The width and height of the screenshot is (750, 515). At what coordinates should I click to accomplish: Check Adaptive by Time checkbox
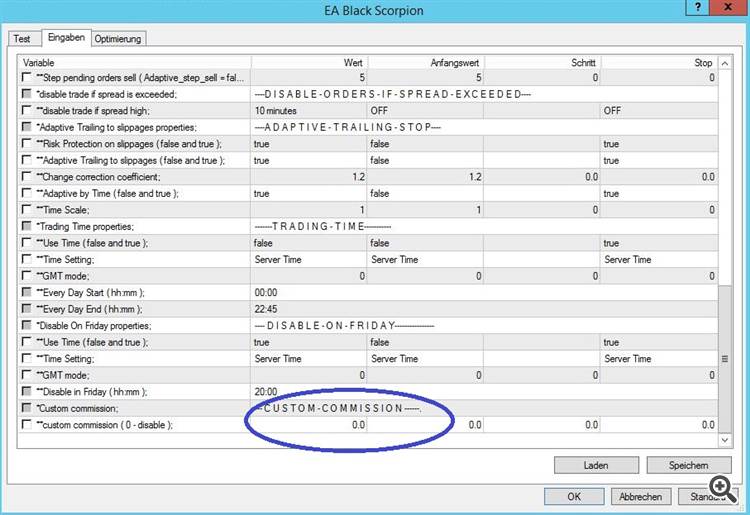(x=27, y=193)
